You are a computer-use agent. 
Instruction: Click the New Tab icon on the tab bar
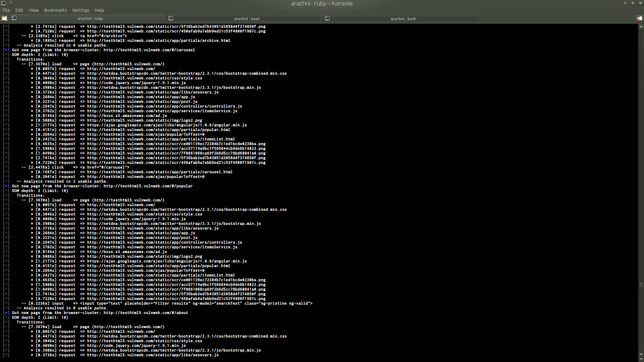tap(4, 18)
